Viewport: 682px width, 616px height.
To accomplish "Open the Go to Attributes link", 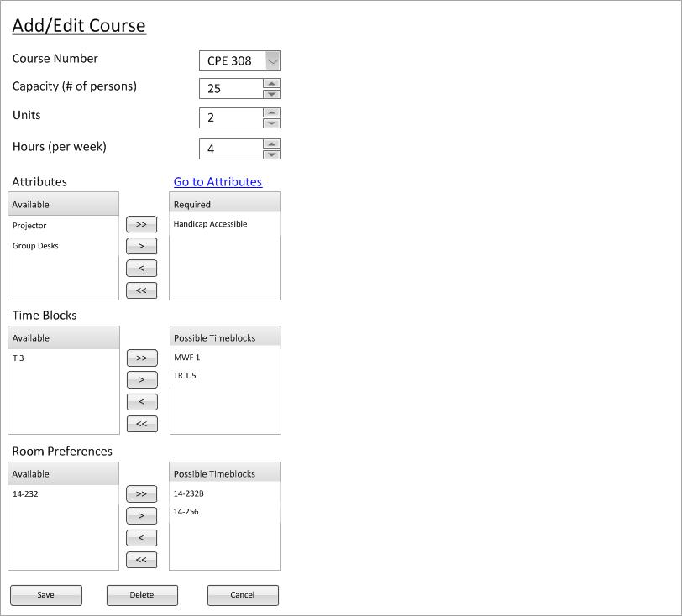I will pos(218,181).
